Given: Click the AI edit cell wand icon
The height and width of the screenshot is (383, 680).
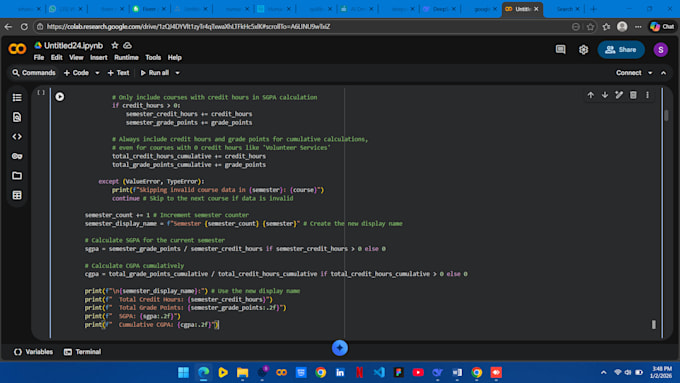Looking at the screenshot, I should click(619, 95).
